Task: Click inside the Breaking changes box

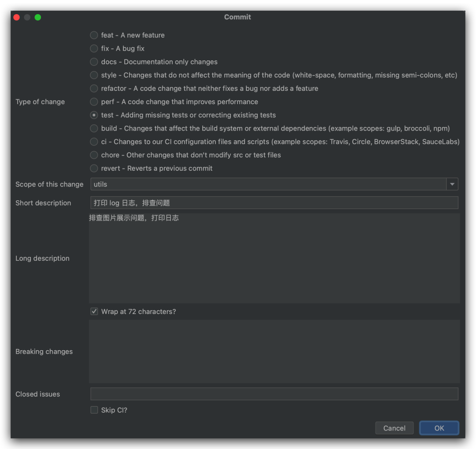Action: pos(273,351)
